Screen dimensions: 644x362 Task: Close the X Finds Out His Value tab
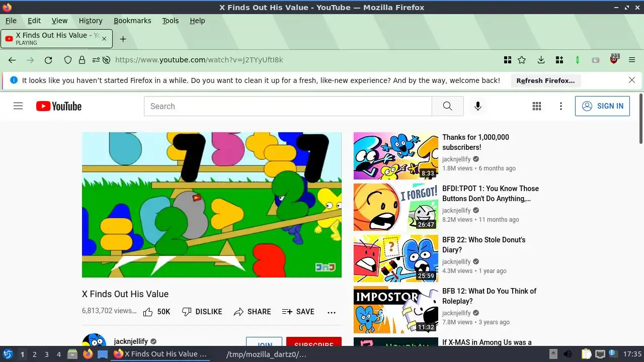(104, 39)
